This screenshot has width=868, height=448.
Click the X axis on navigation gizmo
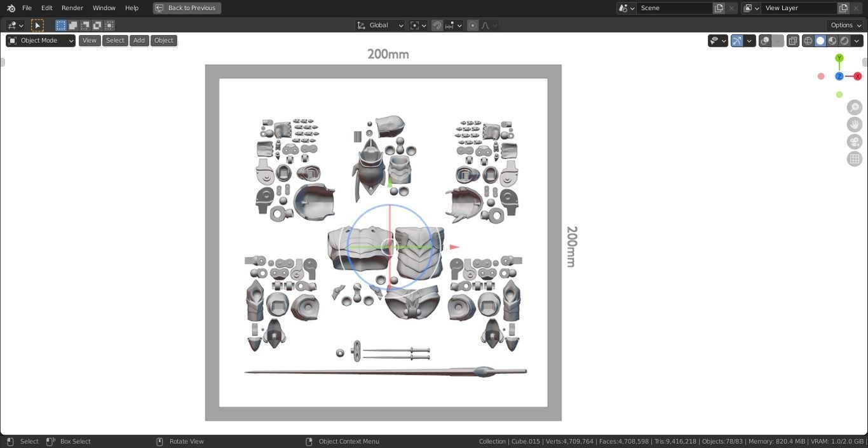tap(857, 76)
